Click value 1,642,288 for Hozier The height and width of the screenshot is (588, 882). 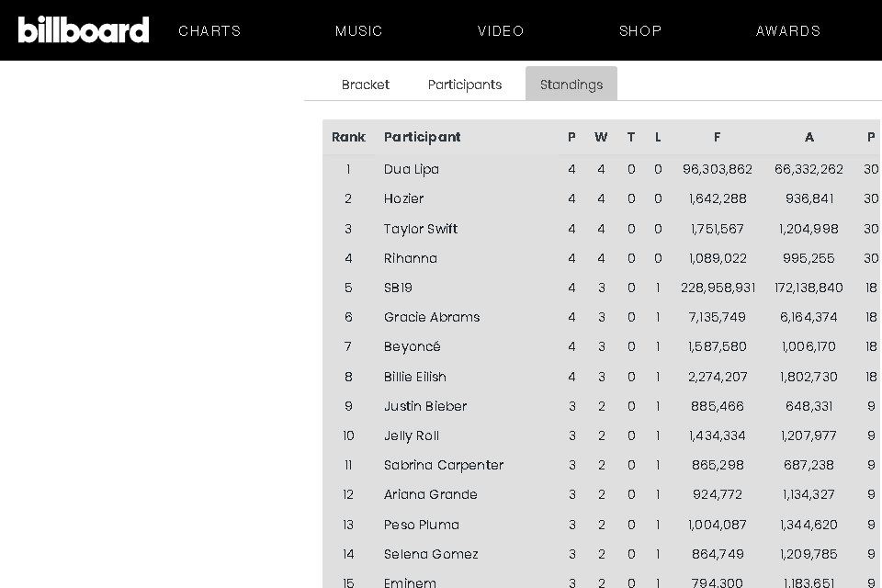coord(718,198)
